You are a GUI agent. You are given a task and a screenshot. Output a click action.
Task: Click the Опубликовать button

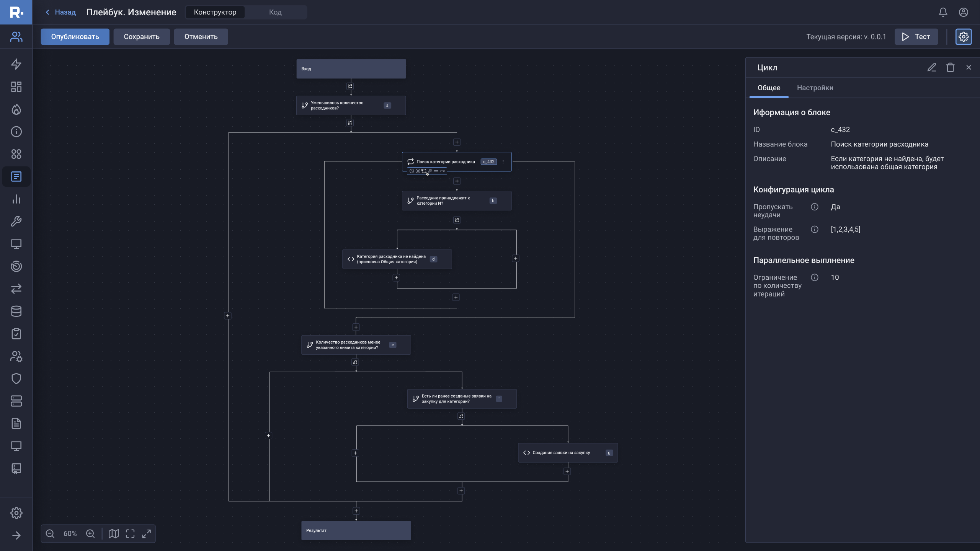pos(75,37)
